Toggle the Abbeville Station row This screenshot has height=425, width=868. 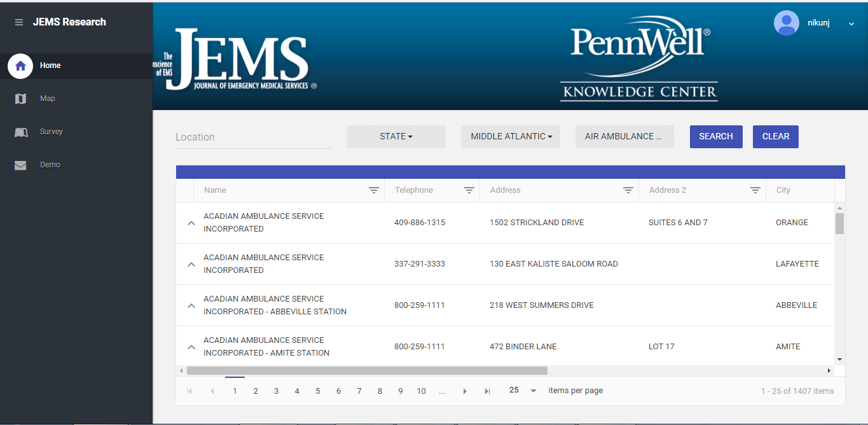(191, 306)
